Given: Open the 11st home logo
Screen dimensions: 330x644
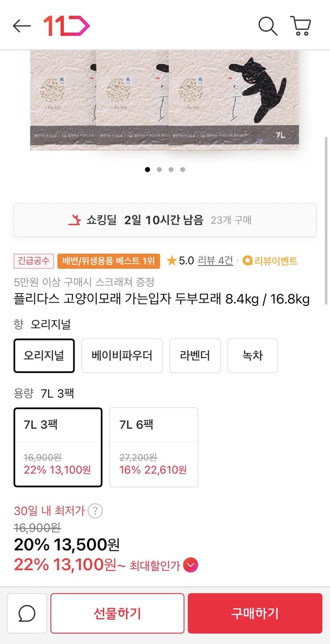Looking at the screenshot, I should click(x=67, y=26).
